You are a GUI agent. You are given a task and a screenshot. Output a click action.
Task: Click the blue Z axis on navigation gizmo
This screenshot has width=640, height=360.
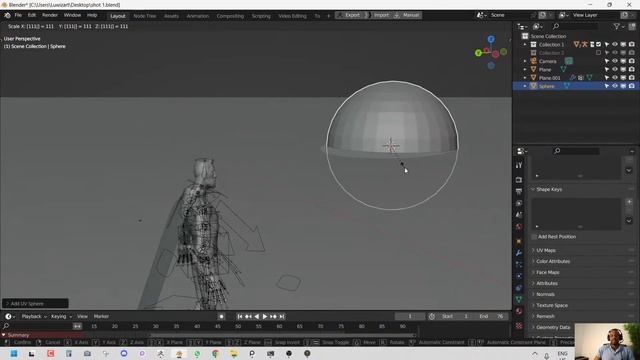point(491,39)
